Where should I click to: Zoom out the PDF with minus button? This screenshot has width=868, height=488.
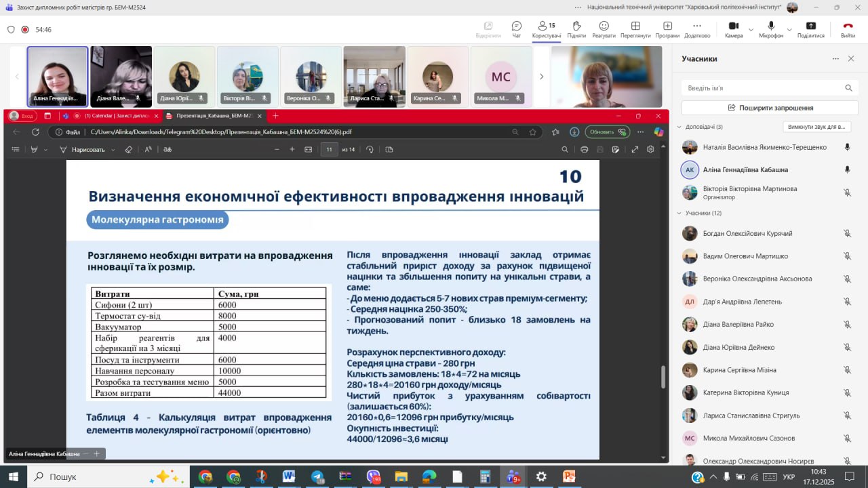tap(277, 149)
